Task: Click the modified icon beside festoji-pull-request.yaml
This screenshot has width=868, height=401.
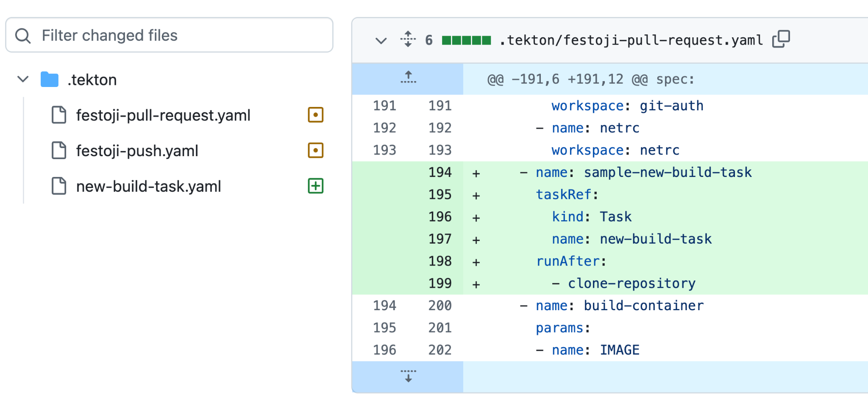Action: (x=315, y=115)
